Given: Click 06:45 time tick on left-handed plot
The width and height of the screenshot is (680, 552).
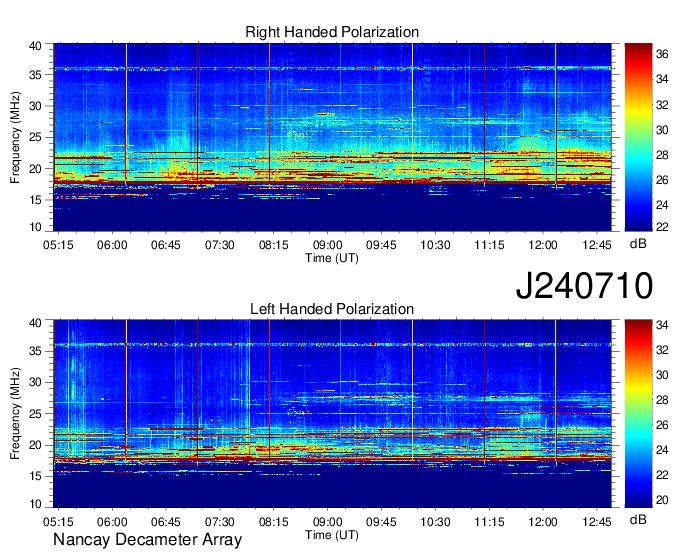Looking at the screenshot, I should coord(166,522).
